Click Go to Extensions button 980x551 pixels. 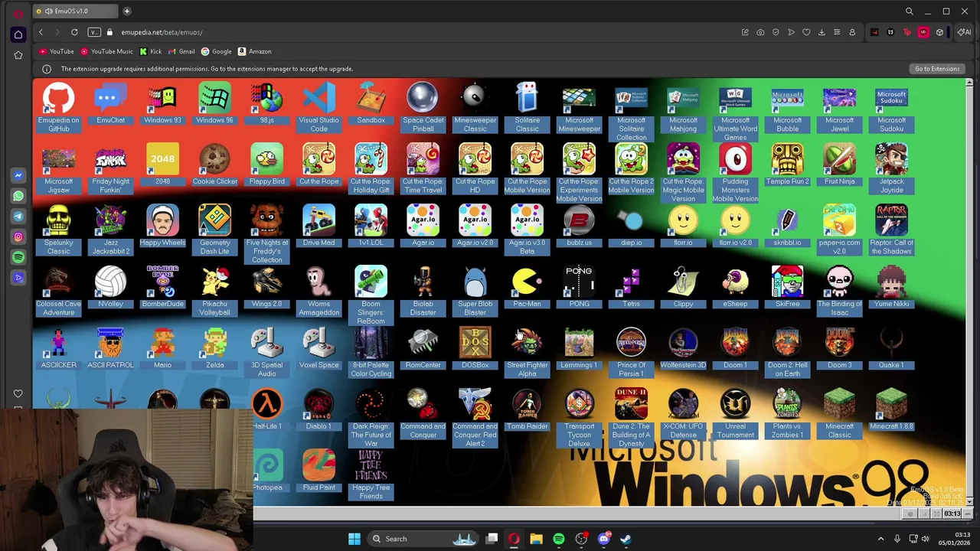click(937, 69)
